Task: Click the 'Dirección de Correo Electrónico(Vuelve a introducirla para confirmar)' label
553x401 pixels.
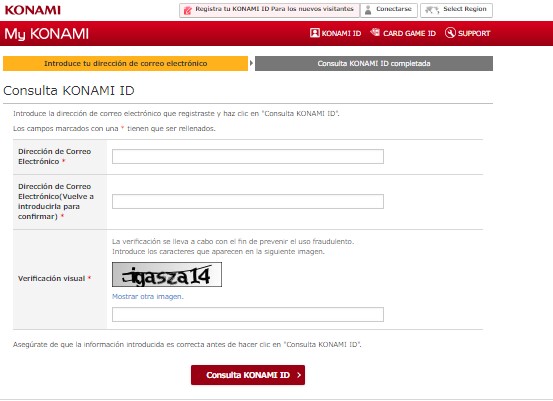Action: pyautogui.click(x=56, y=201)
